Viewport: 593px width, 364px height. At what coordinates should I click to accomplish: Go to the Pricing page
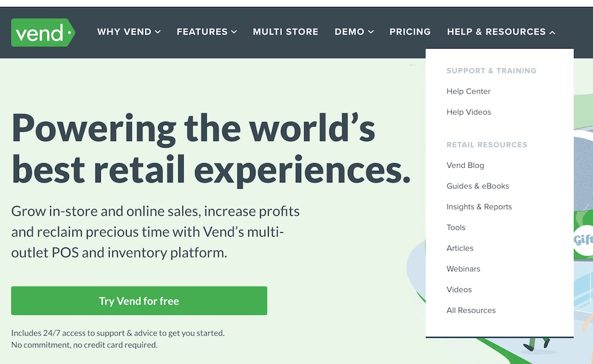click(x=410, y=32)
